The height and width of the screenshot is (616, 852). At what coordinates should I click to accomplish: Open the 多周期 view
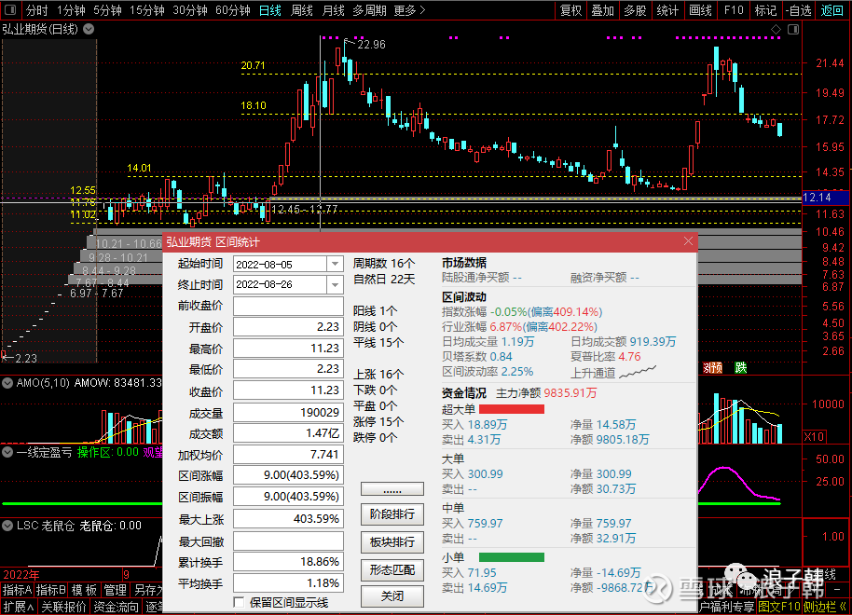(x=369, y=10)
